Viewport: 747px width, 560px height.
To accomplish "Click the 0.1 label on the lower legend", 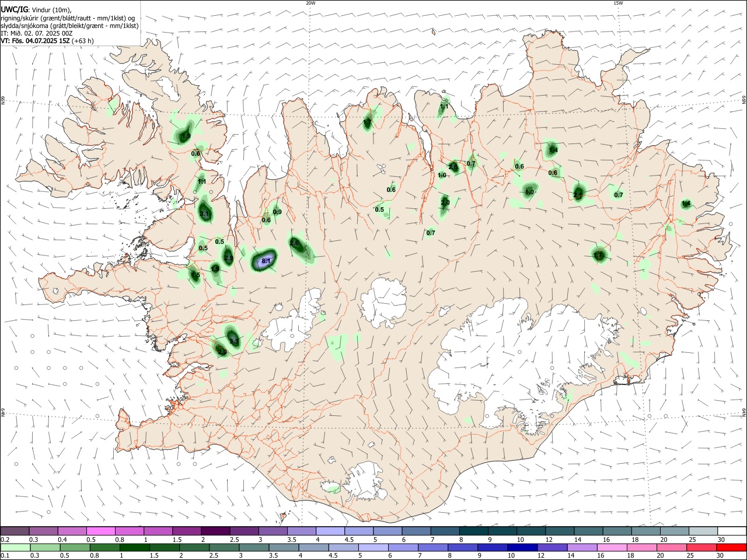I will tap(5, 556).
